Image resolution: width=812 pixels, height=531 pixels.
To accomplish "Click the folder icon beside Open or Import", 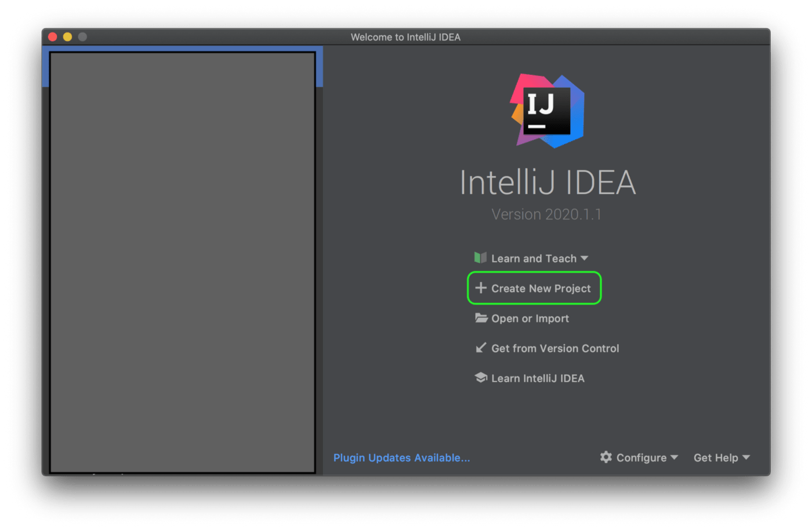I will (x=481, y=318).
